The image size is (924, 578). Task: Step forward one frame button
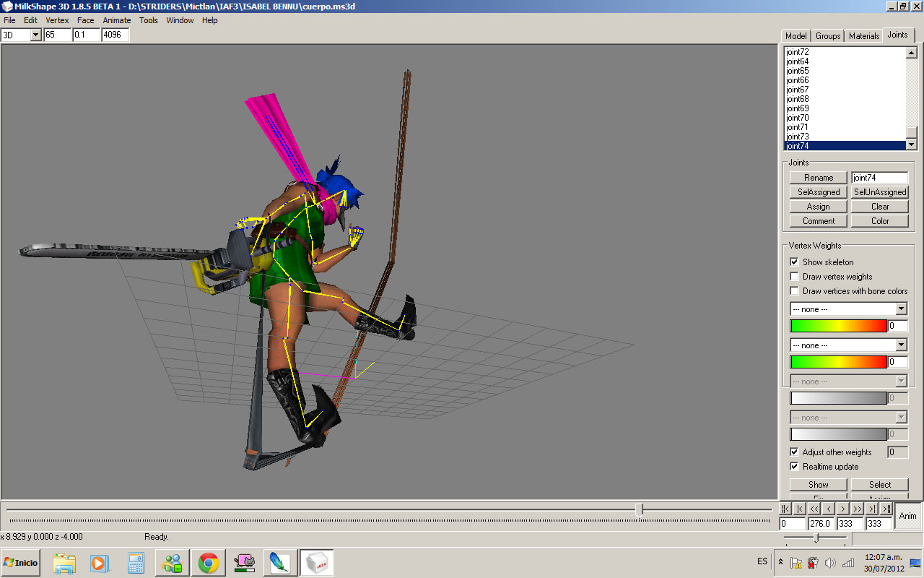tap(843, 509)
